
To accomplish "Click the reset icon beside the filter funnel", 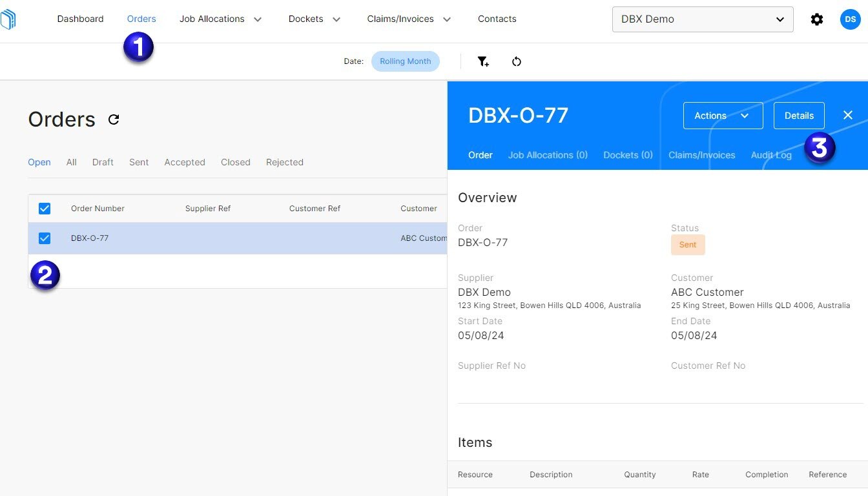I will tap(517, 61).
